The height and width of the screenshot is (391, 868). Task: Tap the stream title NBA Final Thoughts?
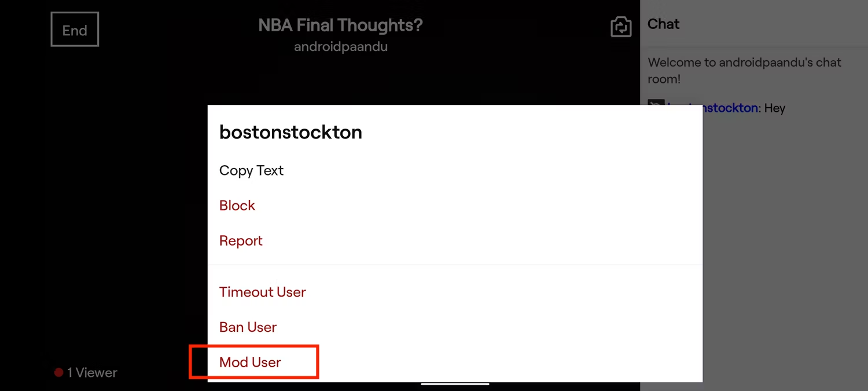[x=340, y=25]
